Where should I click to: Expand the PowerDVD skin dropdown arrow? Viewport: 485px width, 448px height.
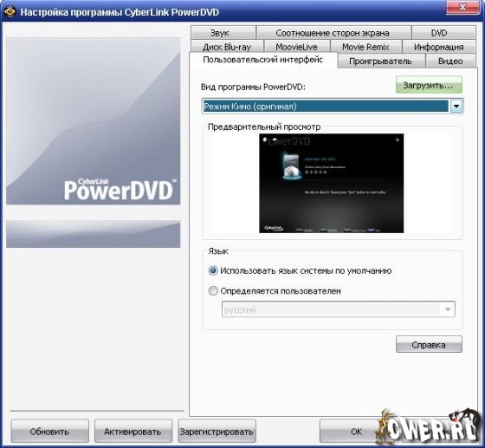[x=456, y=107]
